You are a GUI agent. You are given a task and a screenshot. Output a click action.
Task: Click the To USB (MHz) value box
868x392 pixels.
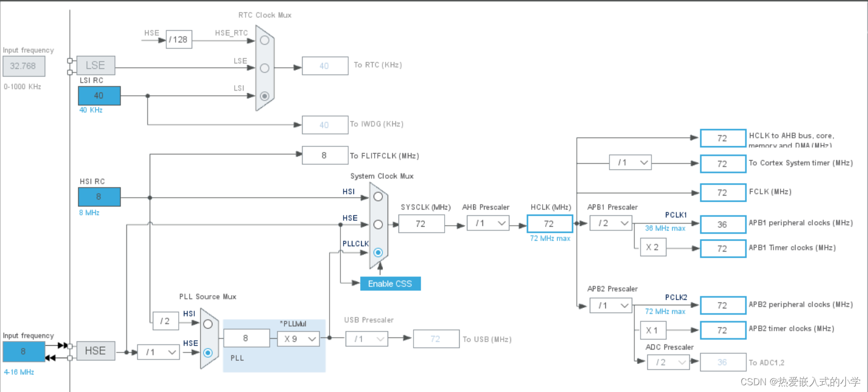pos(436,339)
